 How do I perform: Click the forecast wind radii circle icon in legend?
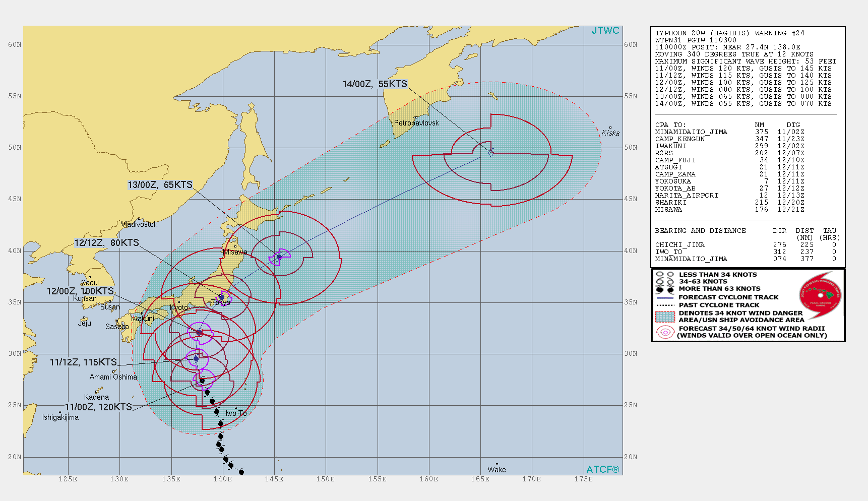[x=665, y=332]
